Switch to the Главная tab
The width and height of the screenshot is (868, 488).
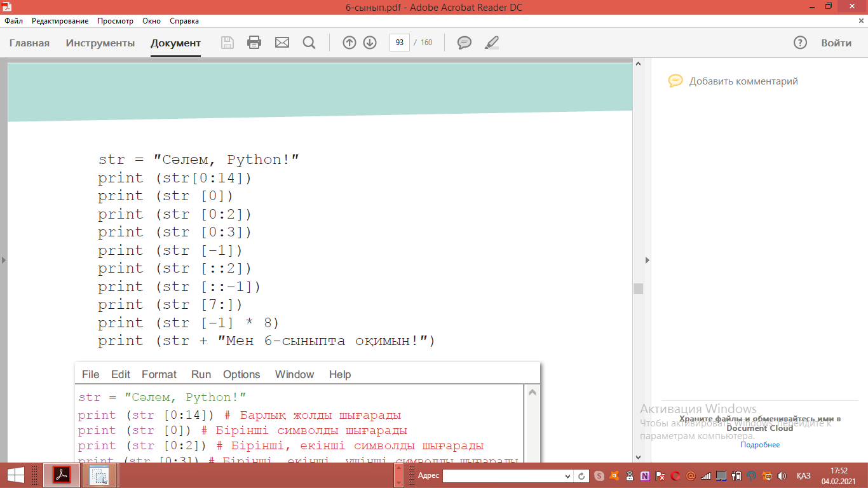coord(29,43)
